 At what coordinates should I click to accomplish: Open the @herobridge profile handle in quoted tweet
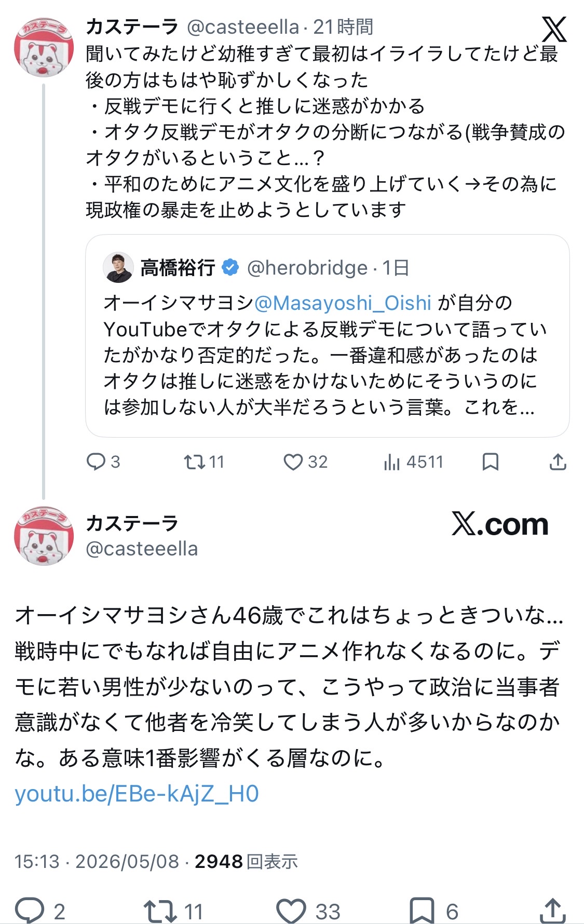(307, 268)
